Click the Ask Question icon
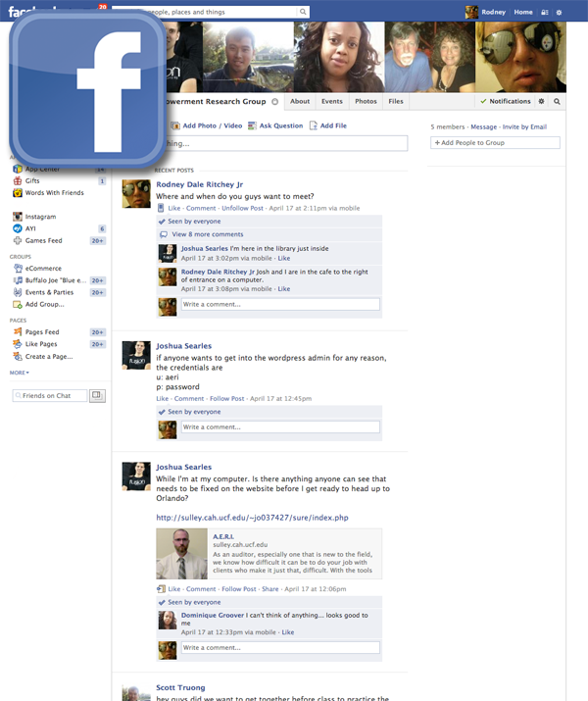 [253, 126]
